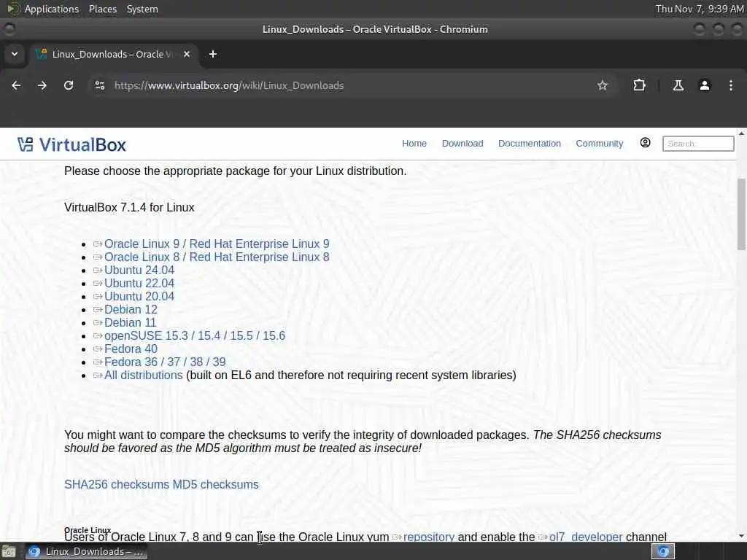Open the Documentation nav item
The image size is (747, 560).
(530, 144)
